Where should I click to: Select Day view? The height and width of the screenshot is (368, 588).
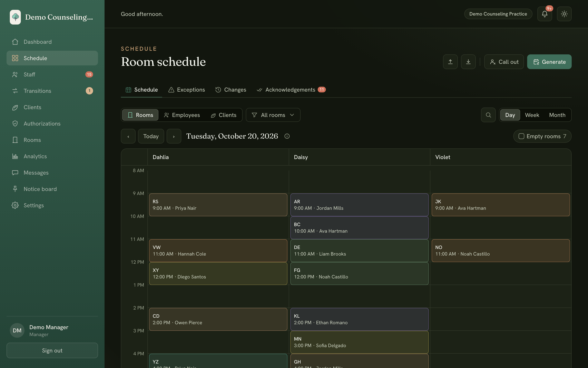[510, 115]
